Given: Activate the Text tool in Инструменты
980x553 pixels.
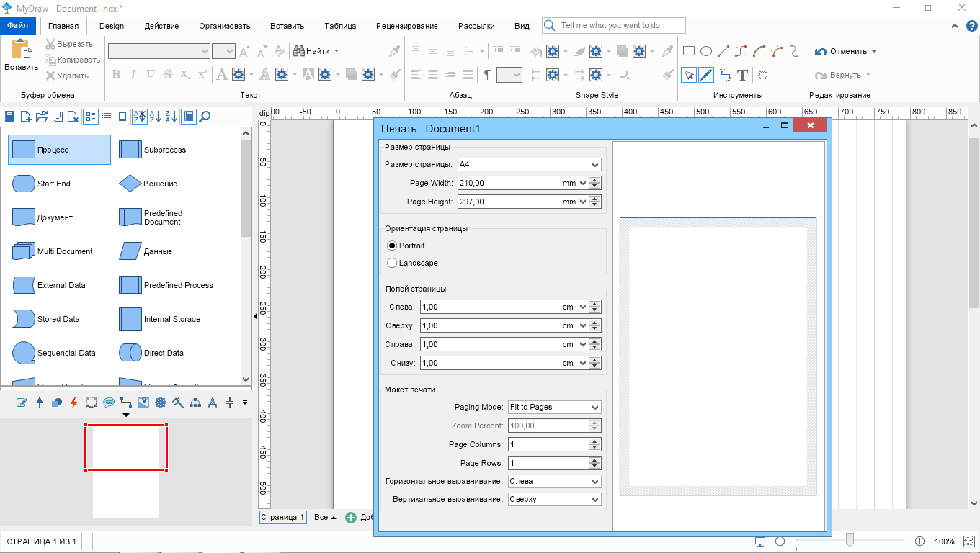Looking at the screenshot, I should (x=742, y=75).
